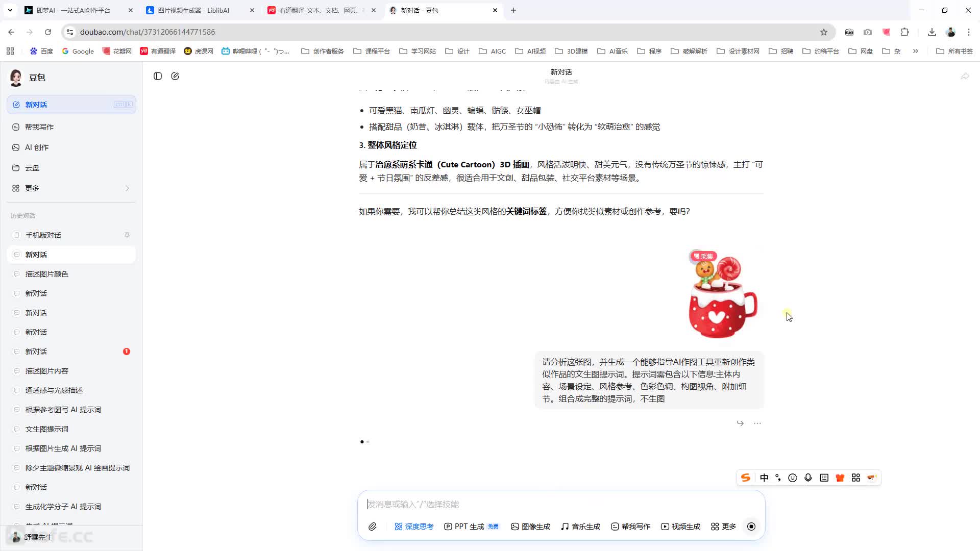Open 帮我写作 in the sidebar
The image size is (980, 551).
click(x=71, y=127)
